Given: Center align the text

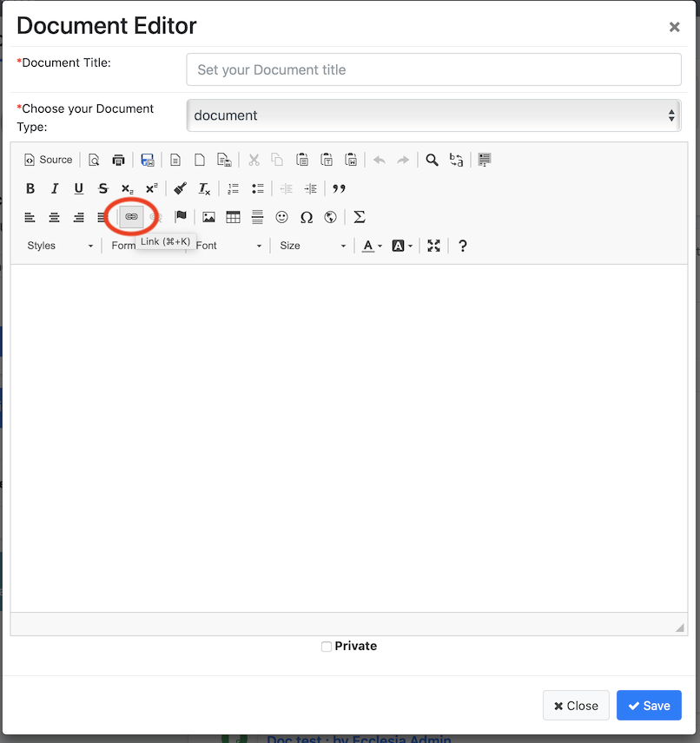Looking at the screenshot, I should [x=54, y=217].
